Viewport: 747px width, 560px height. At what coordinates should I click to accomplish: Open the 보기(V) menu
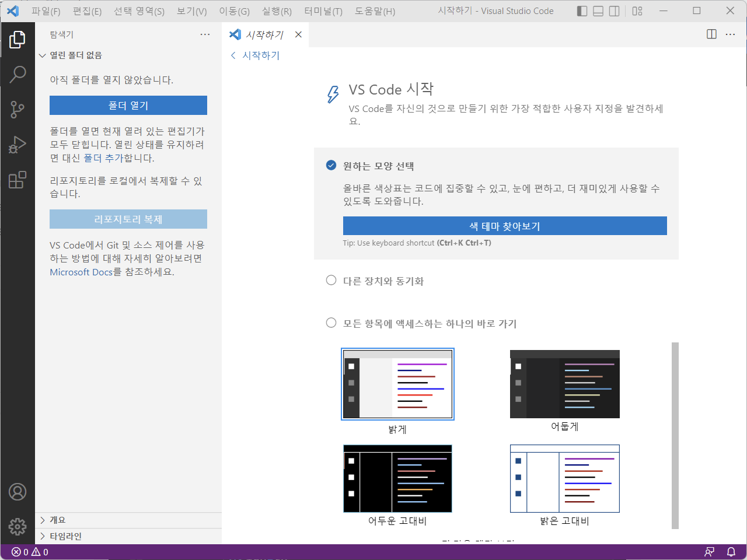(x=192, y=11)
